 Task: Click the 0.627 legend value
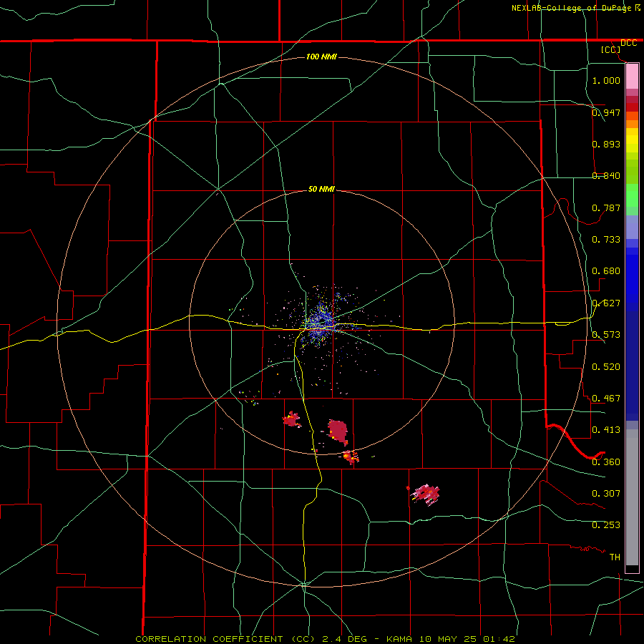tap(606, 303)
